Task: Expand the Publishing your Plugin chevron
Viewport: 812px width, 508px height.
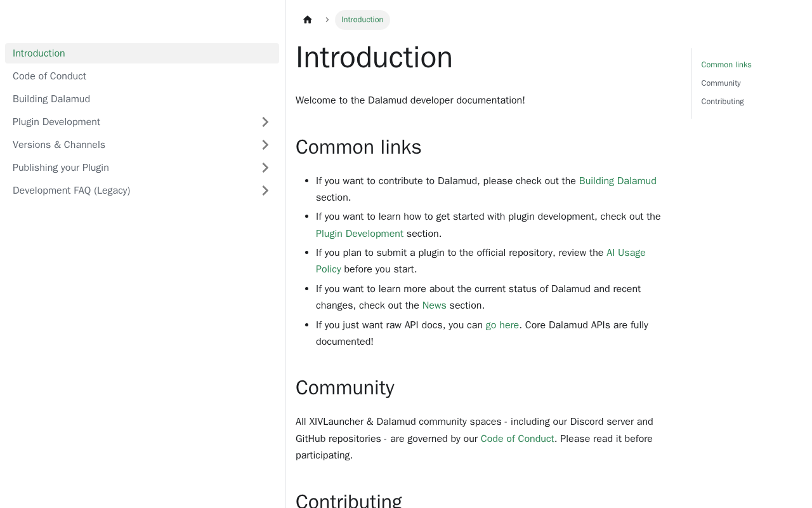Action: coord(265,168)
